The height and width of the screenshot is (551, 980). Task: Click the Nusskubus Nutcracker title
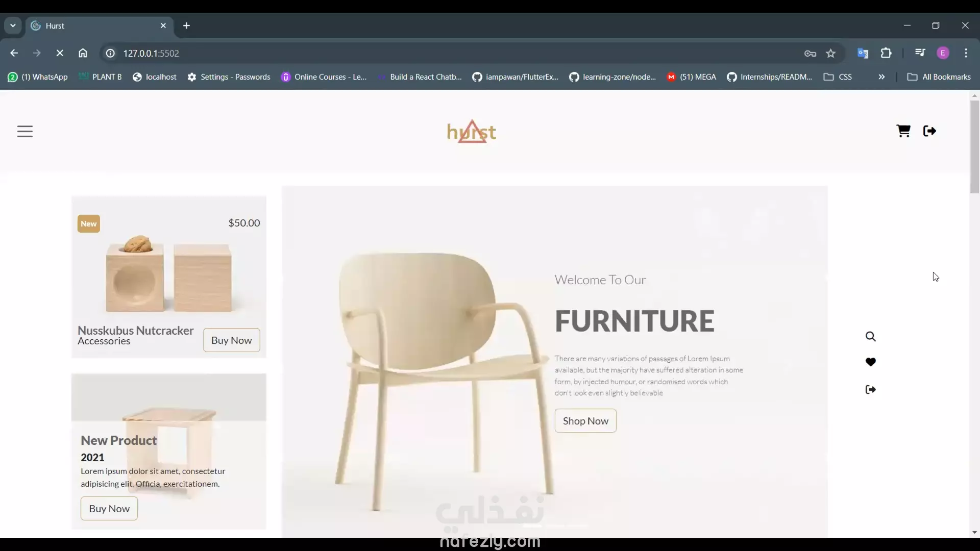tap(136, 331)
